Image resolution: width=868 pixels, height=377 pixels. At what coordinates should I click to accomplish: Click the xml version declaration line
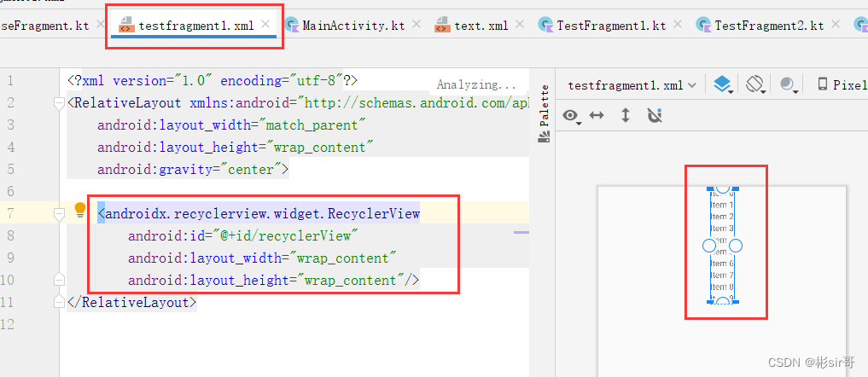(x=213, y=81)
